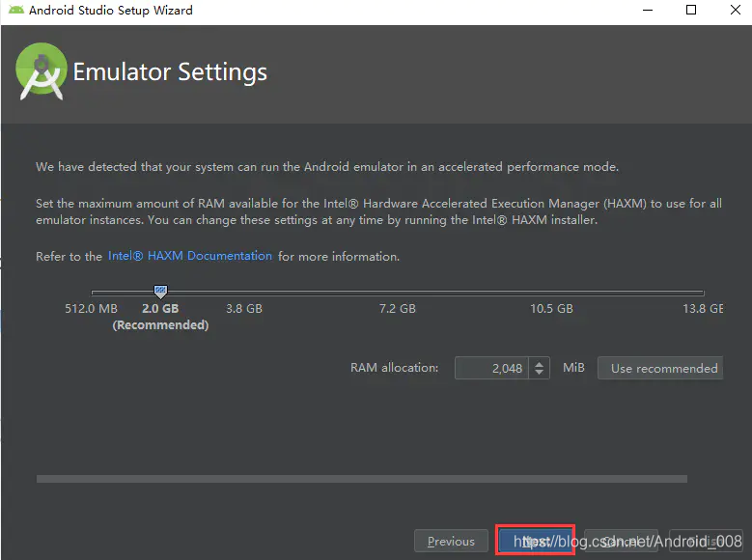Click the slider track near 10.5 GB
The height and width of the screenshot is (560, 752).
coord(551,293)
